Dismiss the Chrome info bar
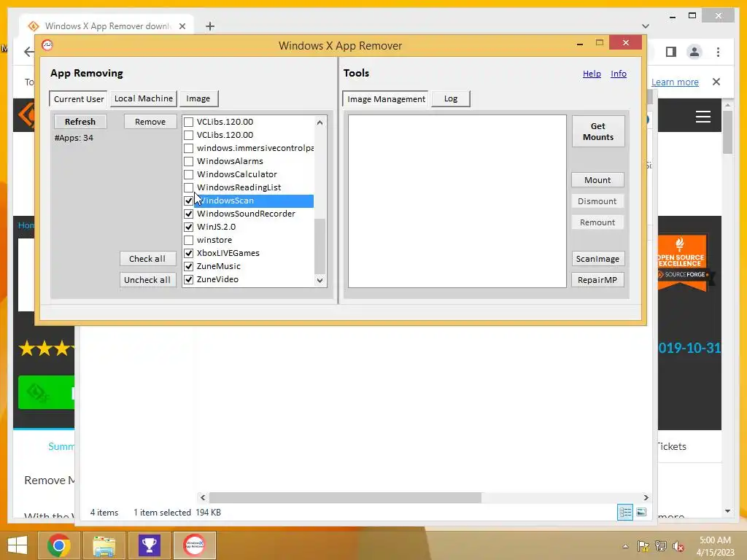747x560 pixels. (716, 82)
